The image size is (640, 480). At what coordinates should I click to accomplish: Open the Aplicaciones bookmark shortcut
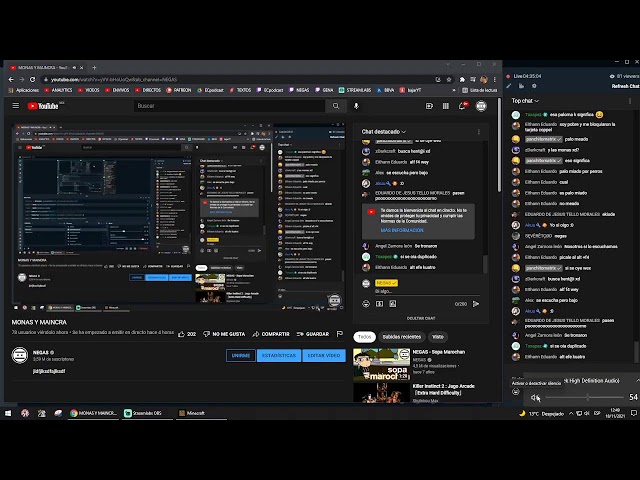(x=24, y=90)
